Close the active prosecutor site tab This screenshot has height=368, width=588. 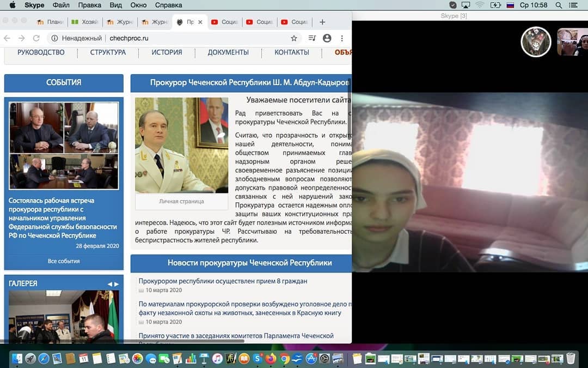pos(200,22)
